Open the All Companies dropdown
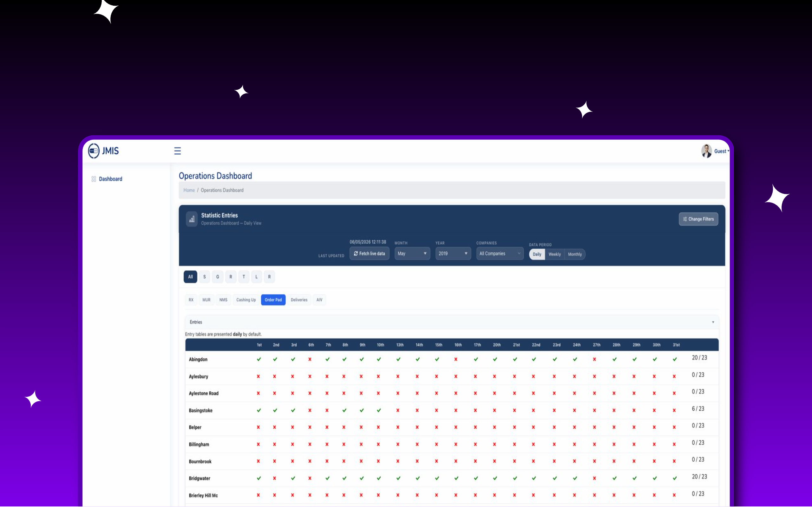 (x=500, y=253)
